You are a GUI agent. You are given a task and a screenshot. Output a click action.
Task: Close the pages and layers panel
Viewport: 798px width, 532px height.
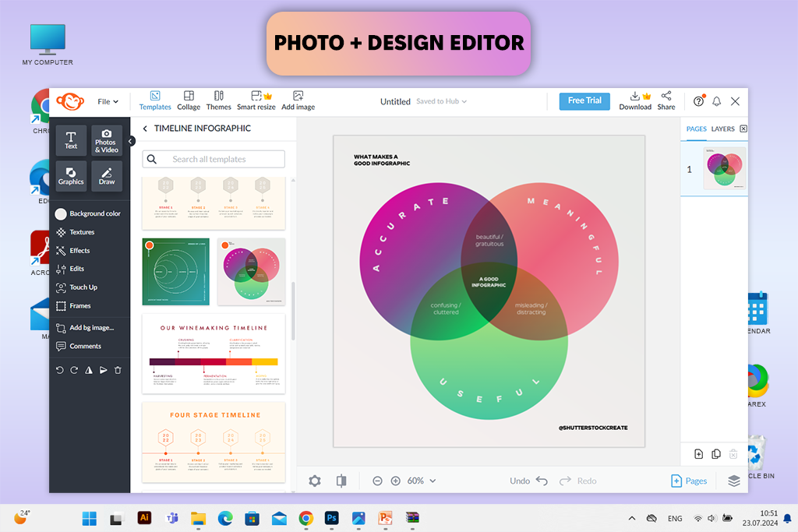pos(743,129)
